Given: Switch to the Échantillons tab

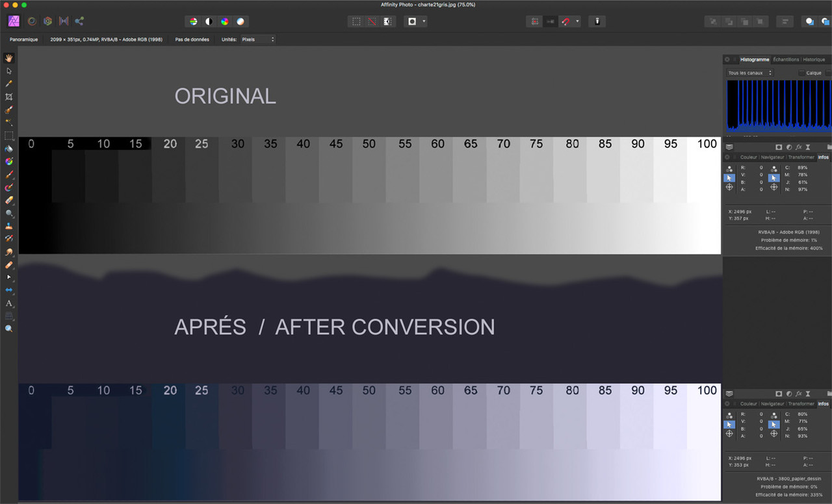Looking at the screenshot, I should (786, 59).
